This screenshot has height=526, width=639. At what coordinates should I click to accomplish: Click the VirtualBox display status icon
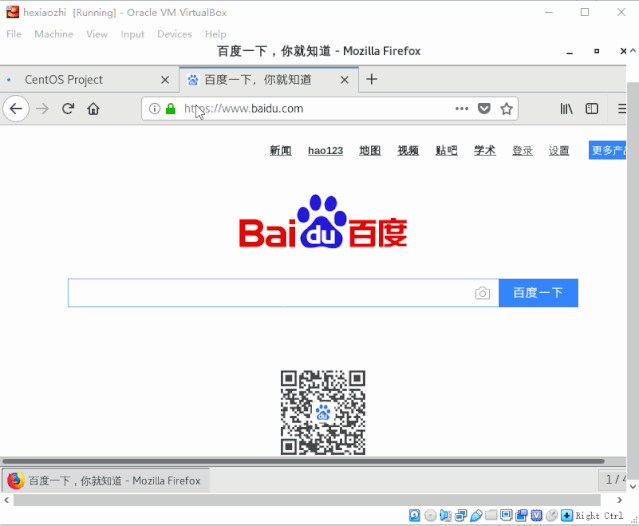(506, 515)
